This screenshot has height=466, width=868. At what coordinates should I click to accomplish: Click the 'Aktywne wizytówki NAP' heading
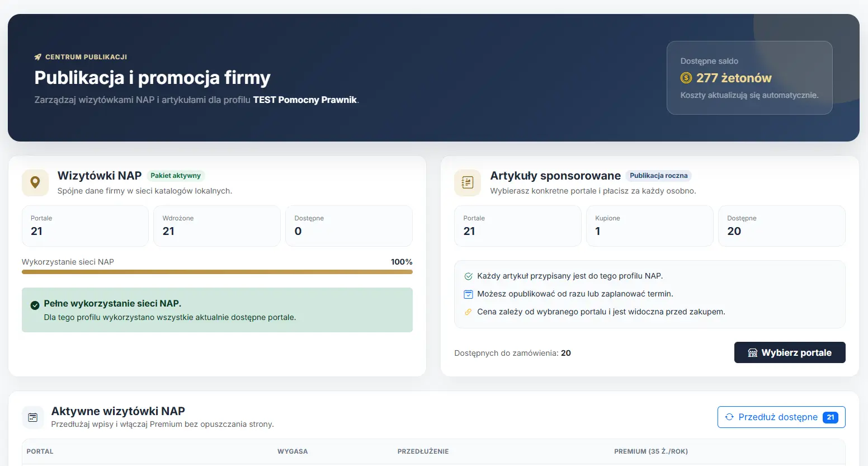(118, 411)
